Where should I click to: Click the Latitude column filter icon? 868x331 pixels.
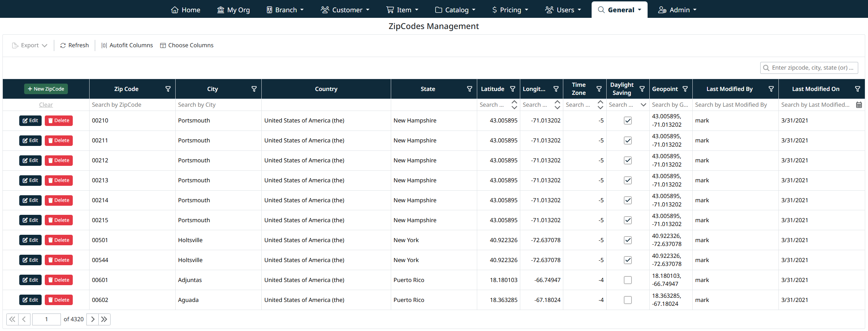pos(513,89)
